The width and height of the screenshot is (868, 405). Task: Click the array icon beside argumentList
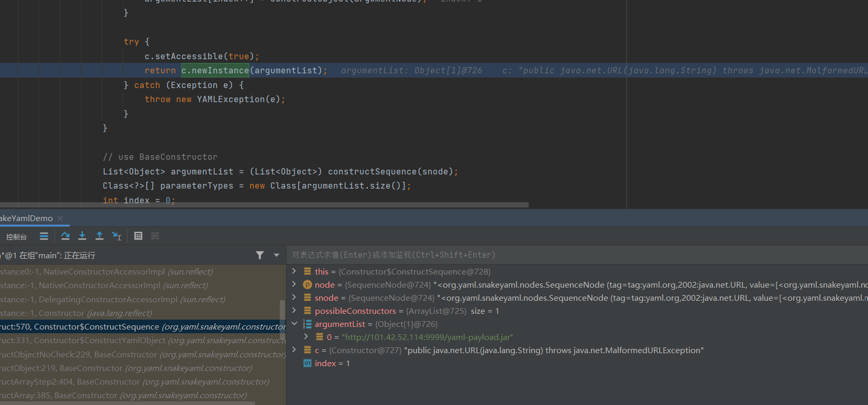coord(307,324)
